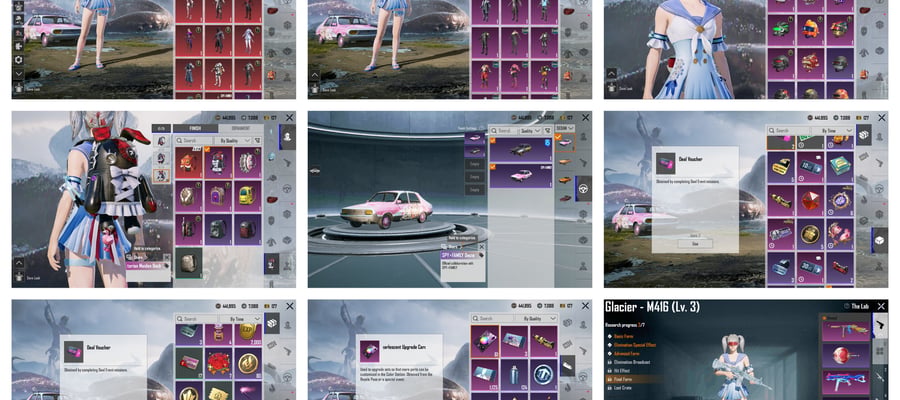The width and height of the screenshot is (900, 400).
Task: Click the grid icon in Glacier M416 sidebar
Action: click(x=880, y=351)
